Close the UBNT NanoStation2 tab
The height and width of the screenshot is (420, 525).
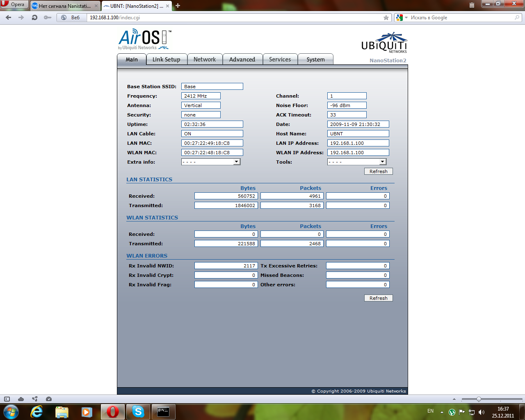click(168, 6)
